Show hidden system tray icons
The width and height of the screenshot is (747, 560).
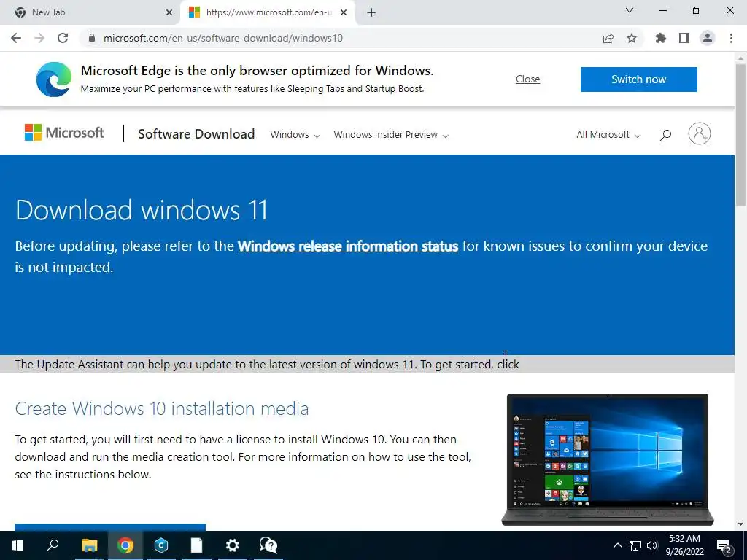(617, 545)
